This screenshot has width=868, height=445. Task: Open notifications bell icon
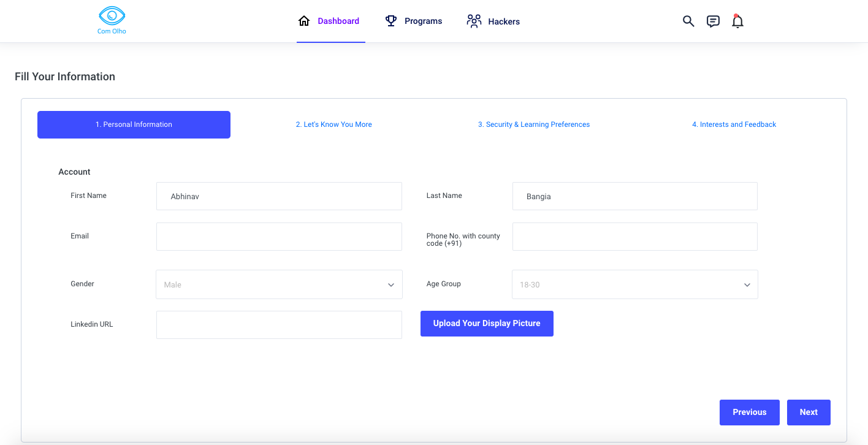tap(737, 21)
